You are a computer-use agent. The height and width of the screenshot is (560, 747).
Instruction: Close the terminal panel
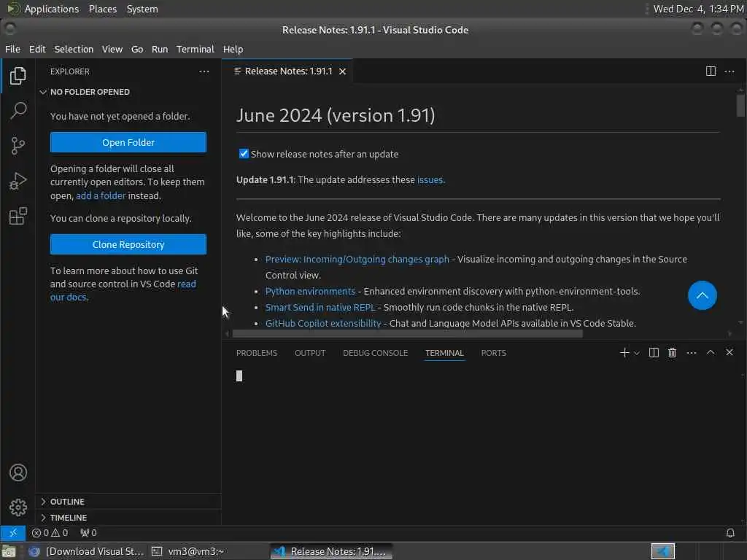pyautogui.click(x=729, y=352)
